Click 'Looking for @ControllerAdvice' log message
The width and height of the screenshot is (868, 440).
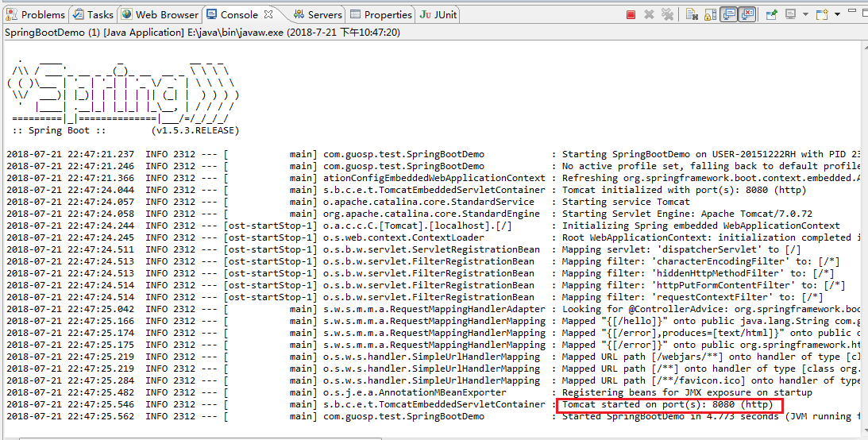[x=712, y=309]
